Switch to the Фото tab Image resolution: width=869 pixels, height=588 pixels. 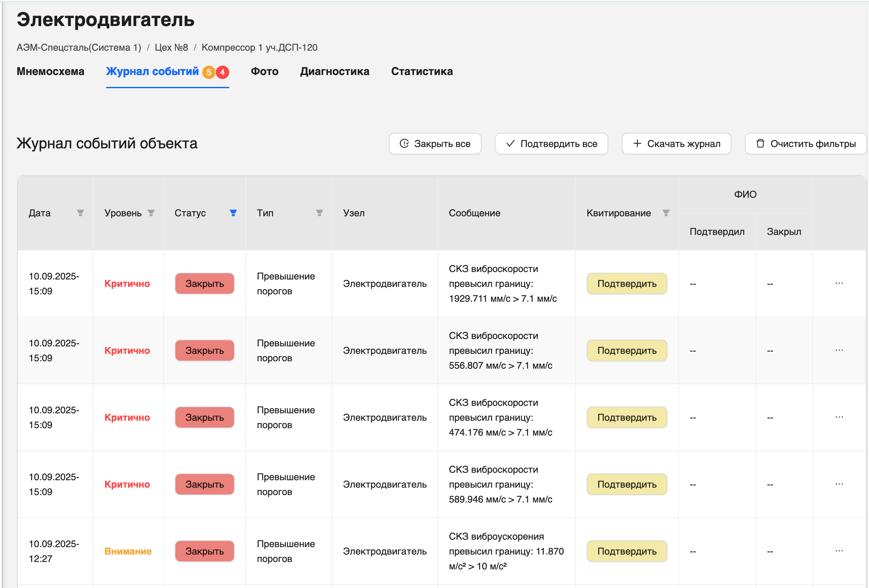[x=265, y=71]
